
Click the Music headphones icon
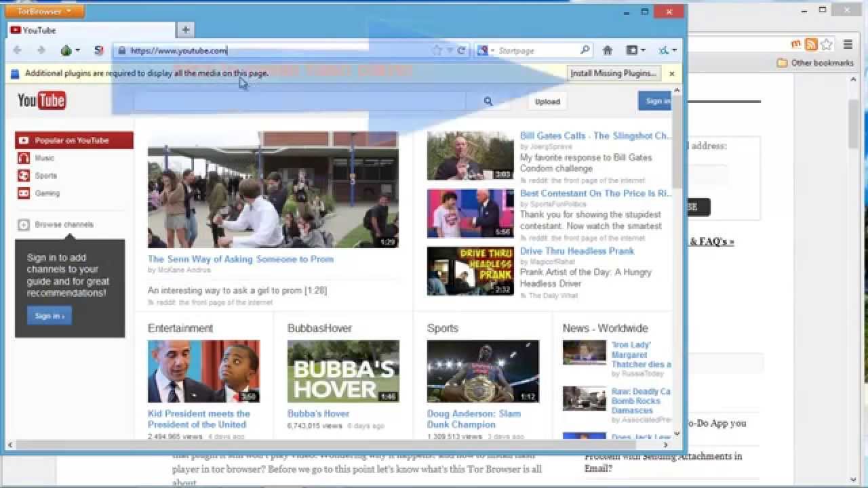tap(24, 158)
